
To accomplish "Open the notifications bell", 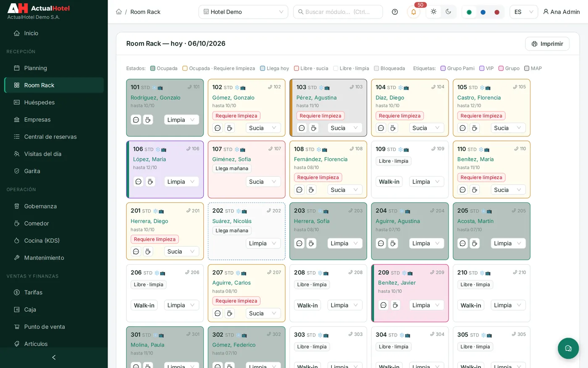I will (x=413, y=12).
